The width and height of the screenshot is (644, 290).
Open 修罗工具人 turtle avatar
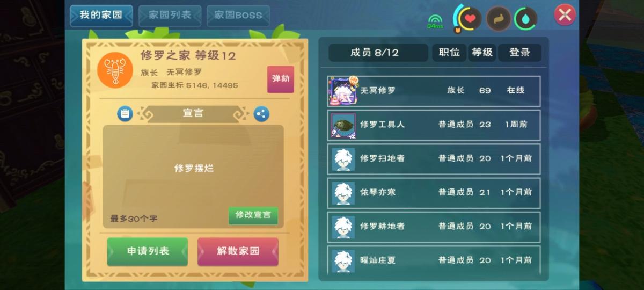pos(343,125)
